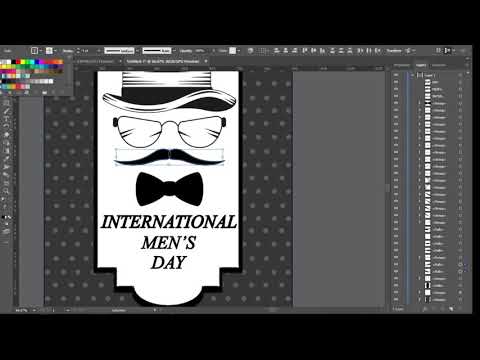Click Vertical Distribute Bottom icon
The width and height of the screenshot is (480, 360).
pos(350,51)
